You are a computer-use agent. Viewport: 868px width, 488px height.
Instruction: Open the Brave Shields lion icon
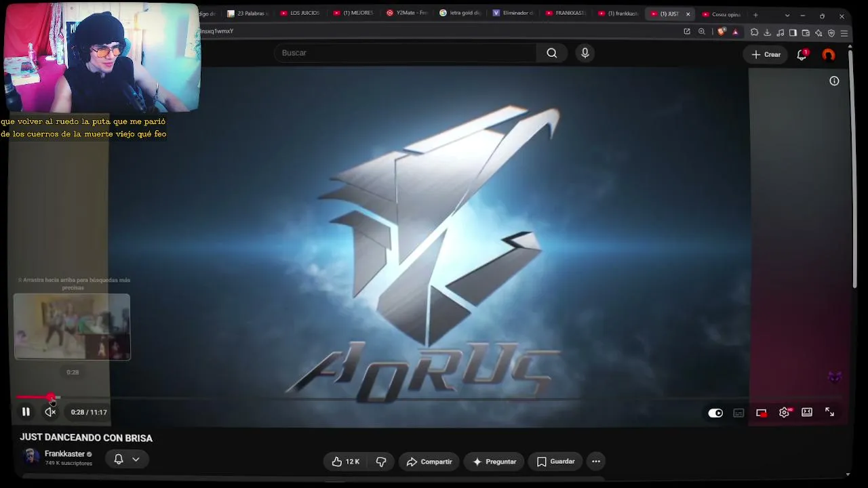pos(722,32)
